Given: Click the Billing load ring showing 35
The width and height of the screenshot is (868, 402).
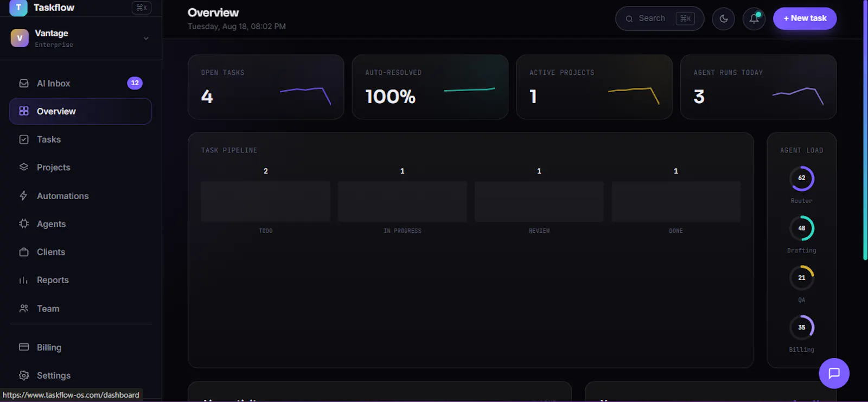Looking at the screenshot, I should pos(802,327).
